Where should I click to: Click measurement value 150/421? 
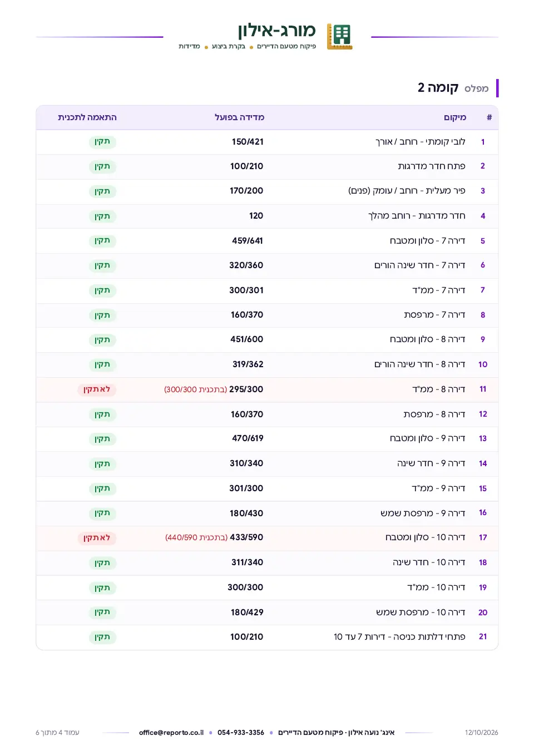click(x=248, y=142)
